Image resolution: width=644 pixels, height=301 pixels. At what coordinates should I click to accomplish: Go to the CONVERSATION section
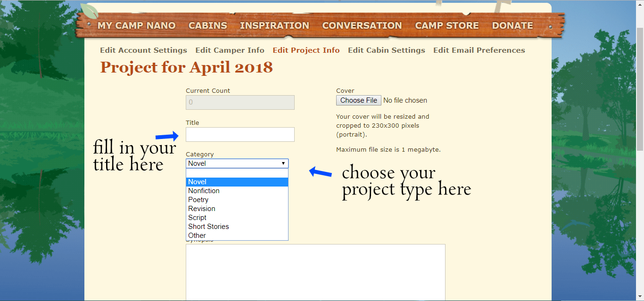pos(362,25)
